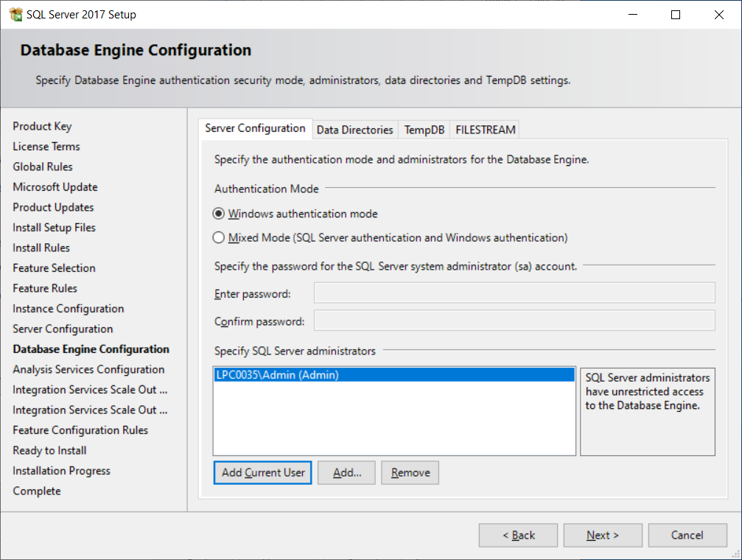
Task: Click the Back button
Action: pos(518,536)
